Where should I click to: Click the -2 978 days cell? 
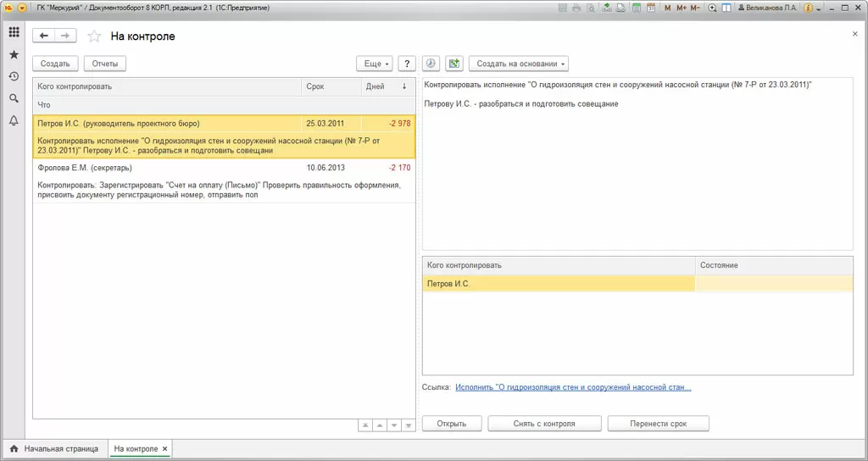coord(387,124)
